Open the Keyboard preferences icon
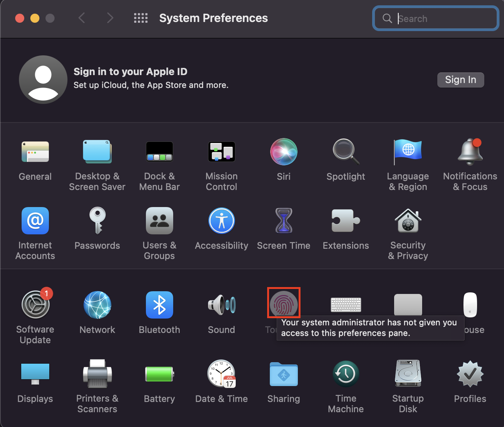This screenshot has height=427, width=504. pos(346,305)
